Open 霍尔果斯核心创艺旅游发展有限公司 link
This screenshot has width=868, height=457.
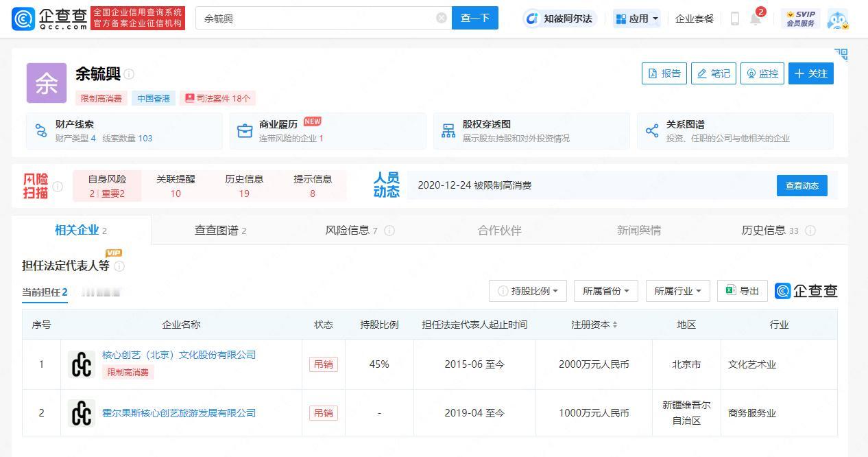point(179,412)
